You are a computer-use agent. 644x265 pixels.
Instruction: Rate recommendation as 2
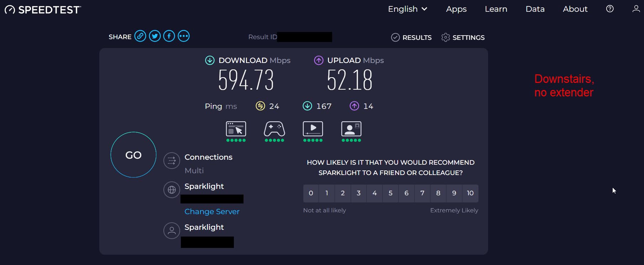(343, 193)
